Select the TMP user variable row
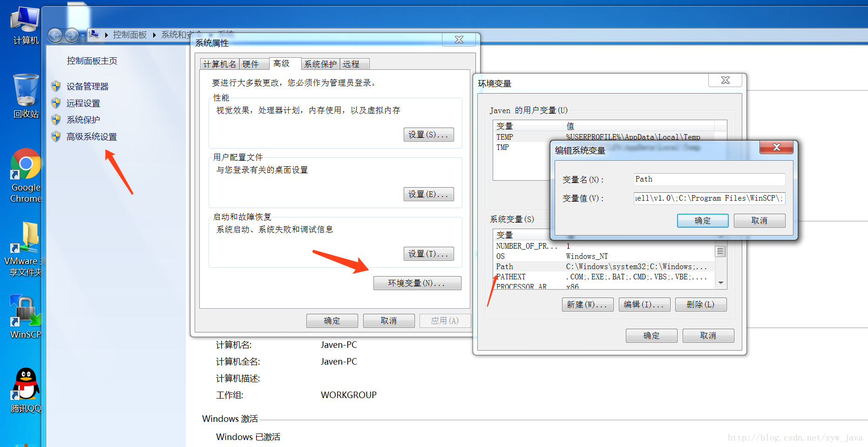 point(522,147)
